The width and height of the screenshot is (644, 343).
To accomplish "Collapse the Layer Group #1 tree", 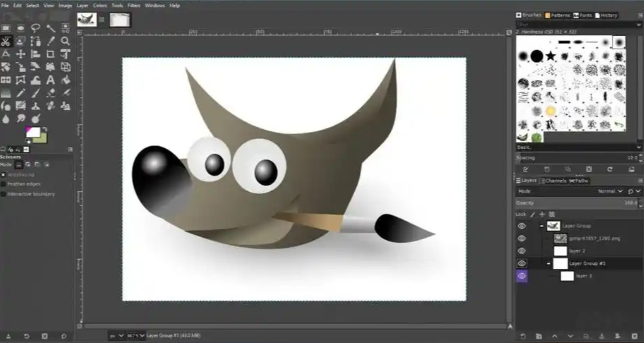I will tap(548, 263).
